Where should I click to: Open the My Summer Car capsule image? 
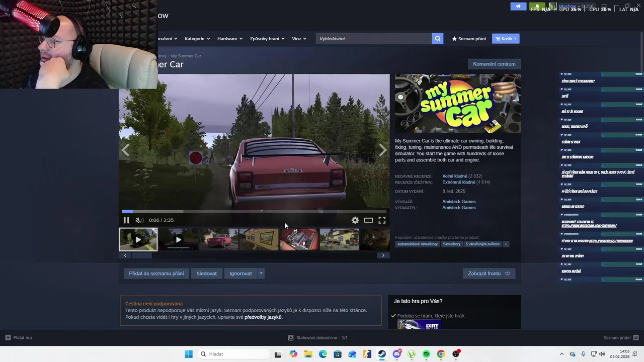click(x=458, y=104)
